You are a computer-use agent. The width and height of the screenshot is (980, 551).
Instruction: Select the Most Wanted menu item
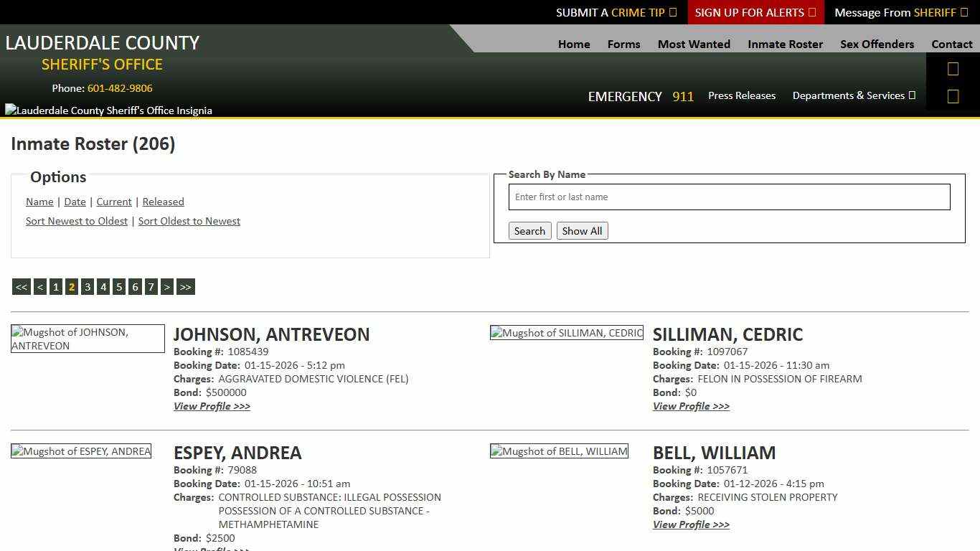(693, 44)
